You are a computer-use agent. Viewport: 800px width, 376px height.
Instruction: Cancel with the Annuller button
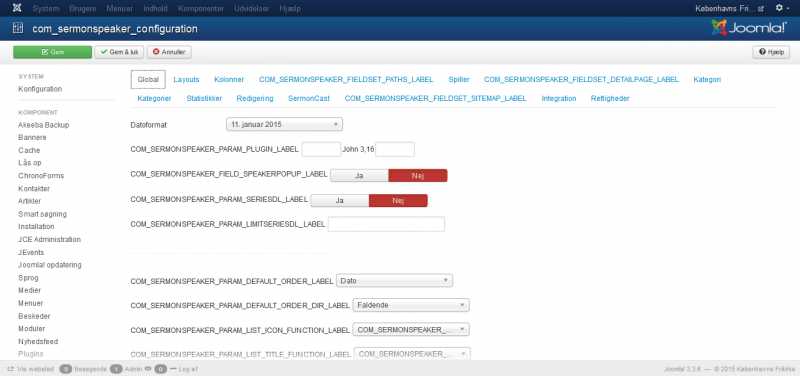(169, 52)
